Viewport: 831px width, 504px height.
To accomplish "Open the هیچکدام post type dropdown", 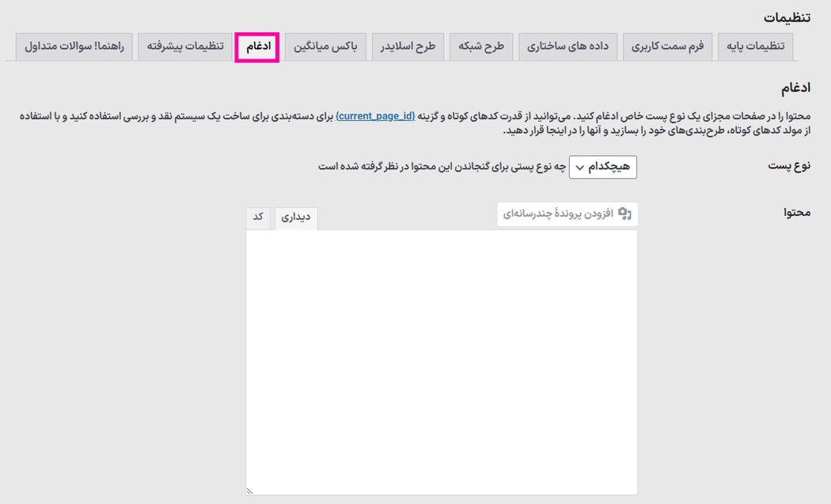I will click(x=602, y=167).
